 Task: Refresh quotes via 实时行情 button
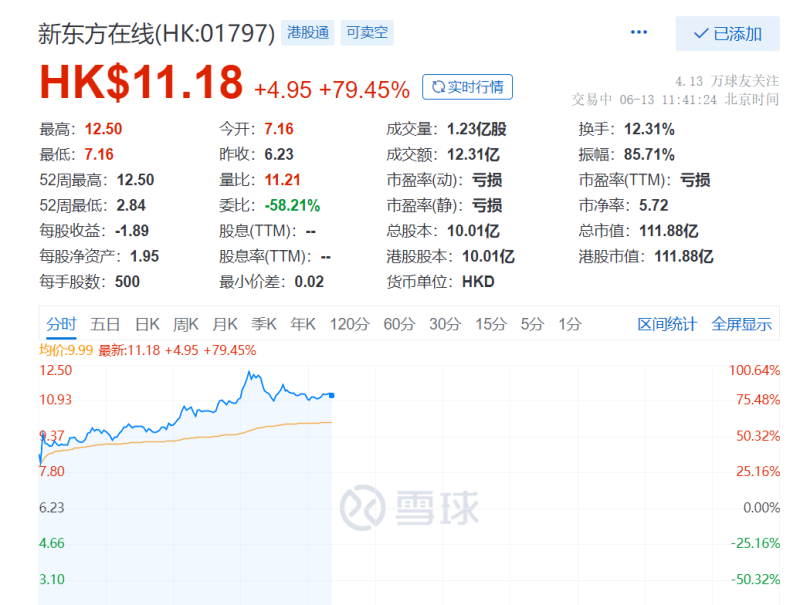[467, 87]
